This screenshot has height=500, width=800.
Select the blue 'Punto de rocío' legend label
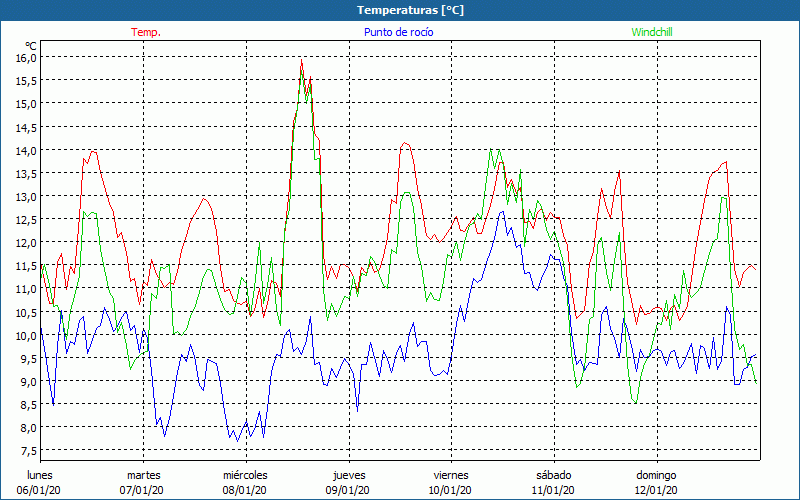(x=398, y=32)
